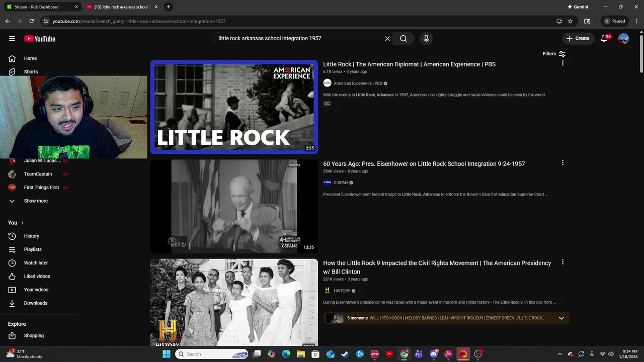Open File Explorer from the taskbar

click(x=301, y=354)
